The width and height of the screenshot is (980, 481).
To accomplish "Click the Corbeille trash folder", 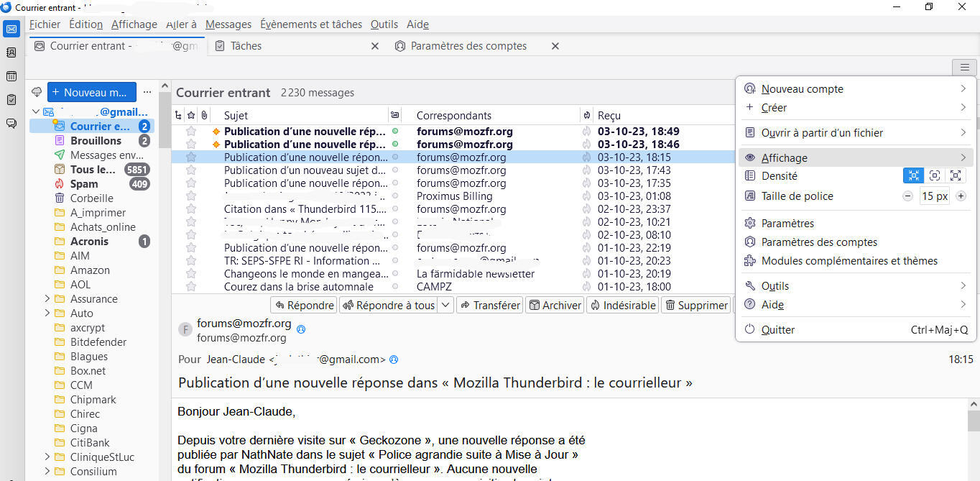I will (91, 198).
